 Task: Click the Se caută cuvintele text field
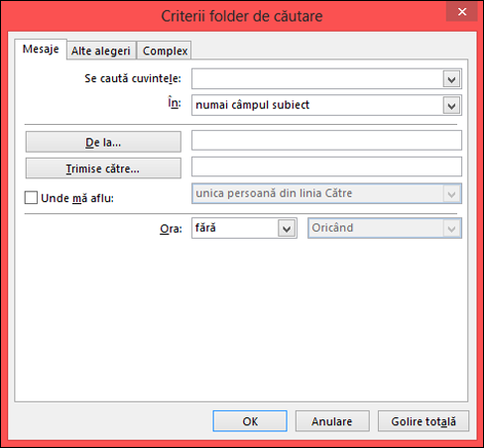coord(317,79)
